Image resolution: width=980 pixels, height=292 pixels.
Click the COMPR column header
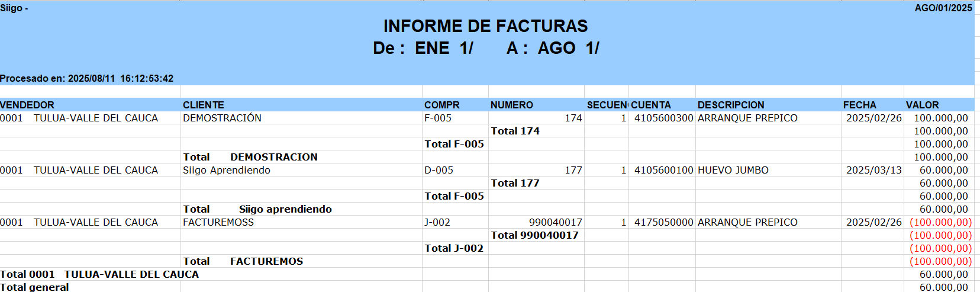441,105
